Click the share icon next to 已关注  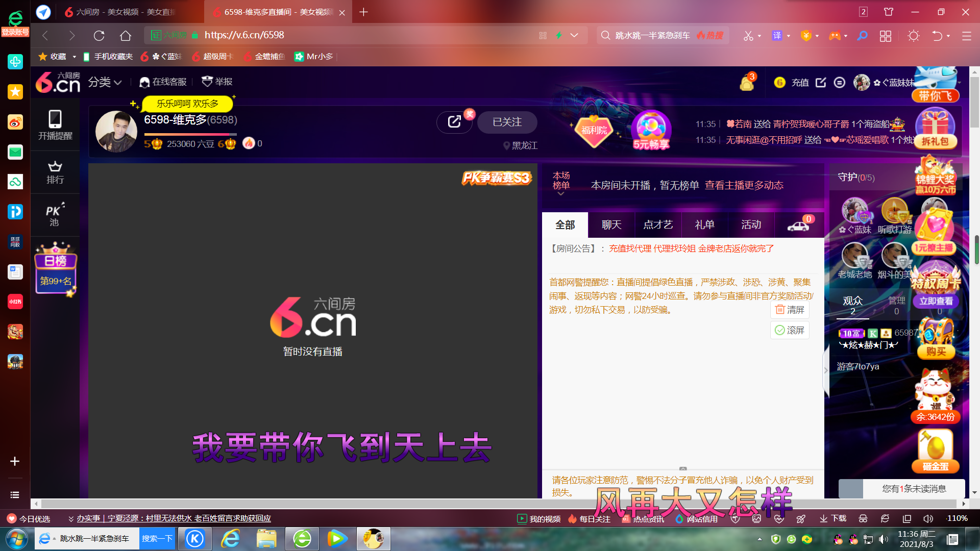[x=454, y=122]
